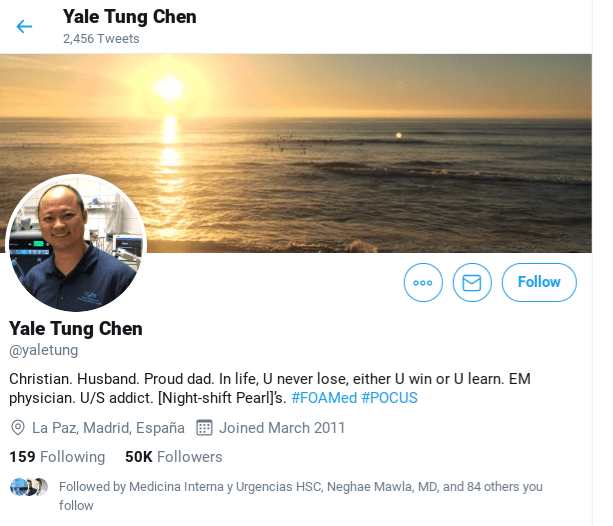This screenshot has width=613, height=526.
Task: Open the followers-you-know avatar cluster
Action: point(29,487)
